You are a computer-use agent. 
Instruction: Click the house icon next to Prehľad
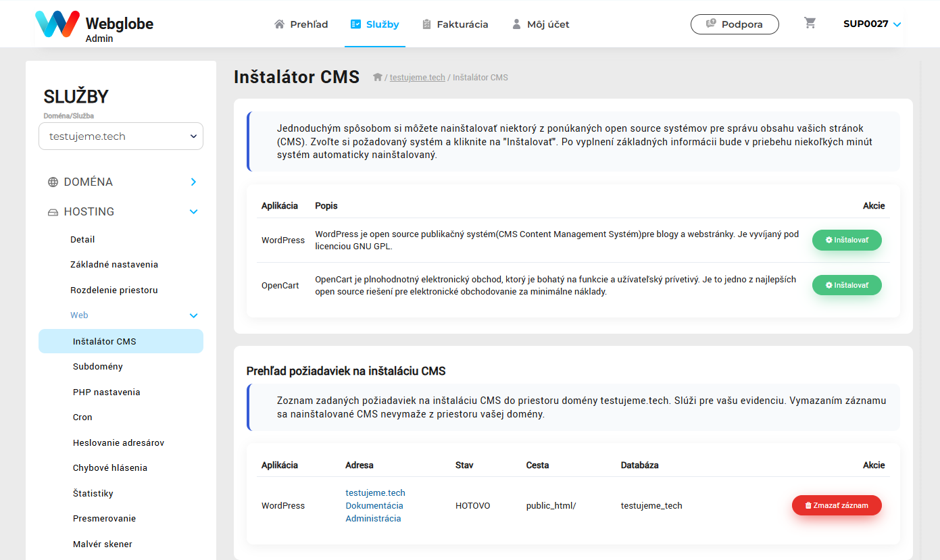279,24
